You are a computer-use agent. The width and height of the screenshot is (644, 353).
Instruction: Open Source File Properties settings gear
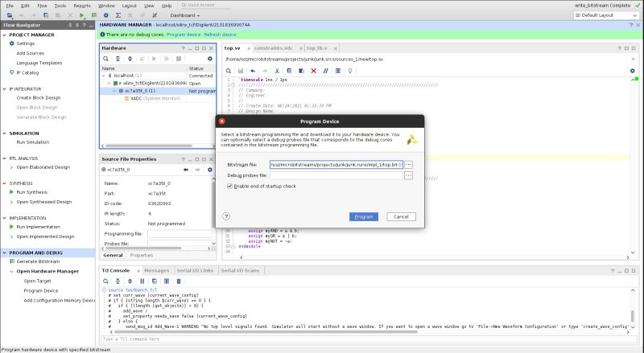click(210, 170)
